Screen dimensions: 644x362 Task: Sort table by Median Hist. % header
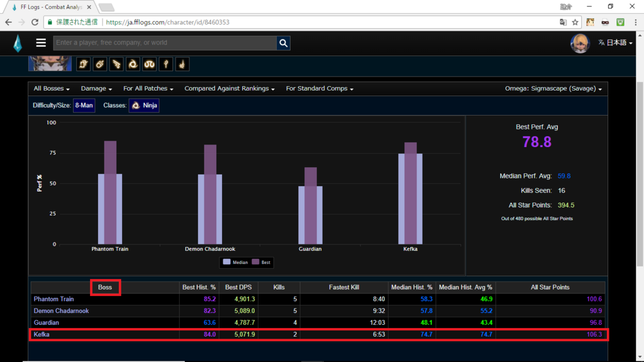(x=411, y=287)
